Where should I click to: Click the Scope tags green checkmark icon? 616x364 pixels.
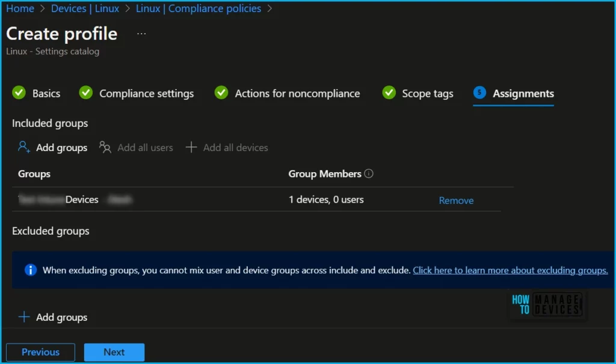[389, 93]
